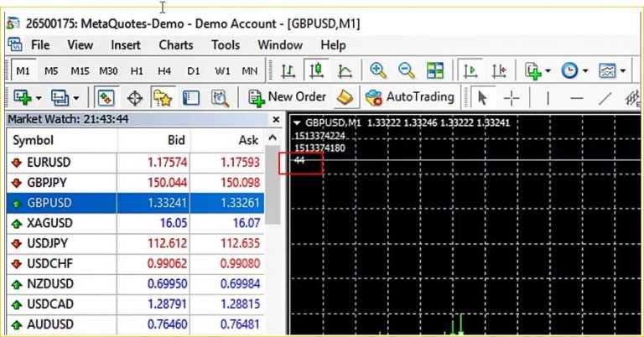Toggle the Data Window crosshair-circle icon
644x337 pixels.
(135, 98)
